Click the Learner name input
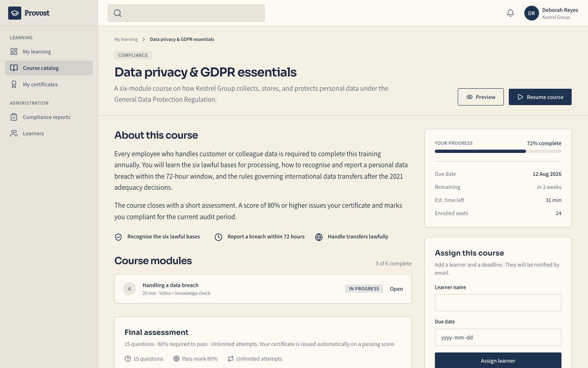This screenshot has height=368, width=588. pos(498,303)
